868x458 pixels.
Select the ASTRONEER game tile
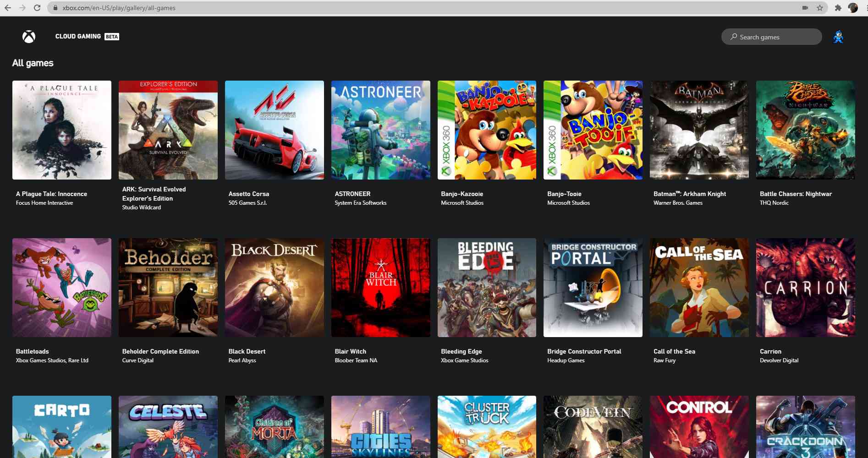[x=381, y=130]
